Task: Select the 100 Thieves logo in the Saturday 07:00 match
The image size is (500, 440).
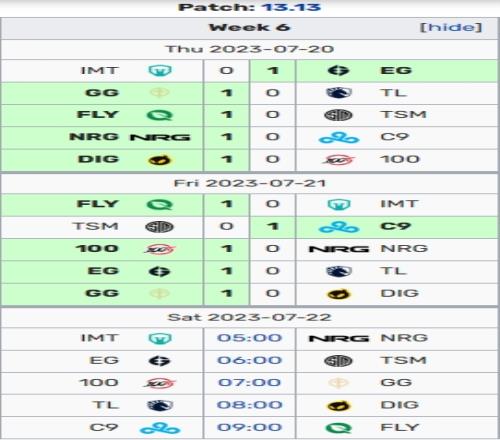Action: (x=160, y=383)
